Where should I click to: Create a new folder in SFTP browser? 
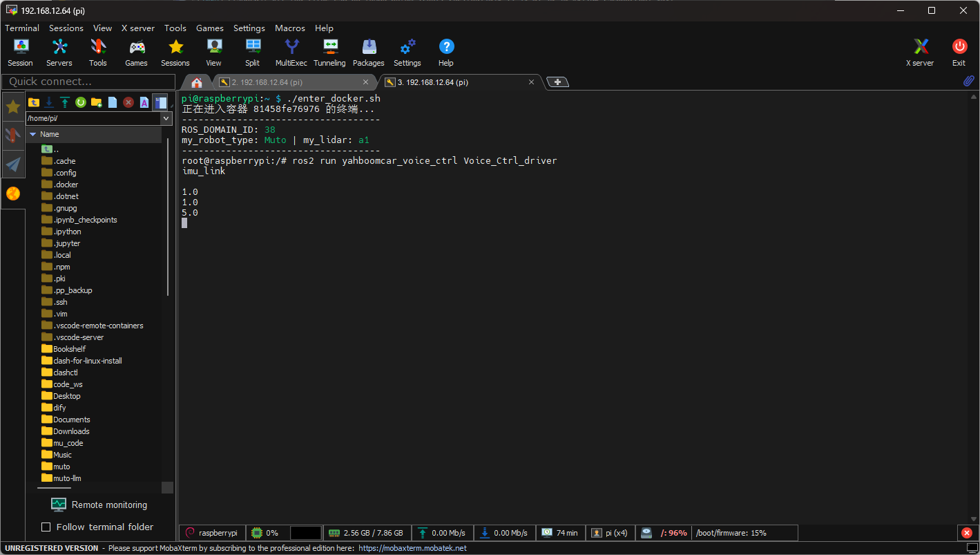point(97,102)
